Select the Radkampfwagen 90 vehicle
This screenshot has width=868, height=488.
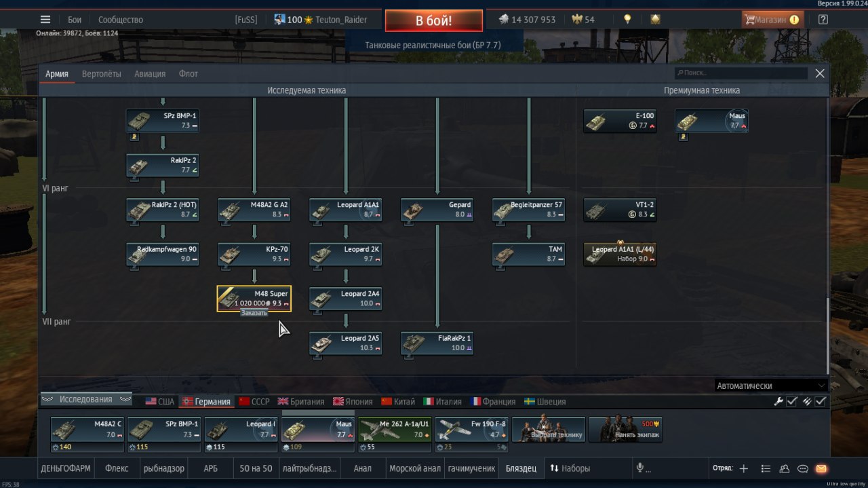pos(163,255)
